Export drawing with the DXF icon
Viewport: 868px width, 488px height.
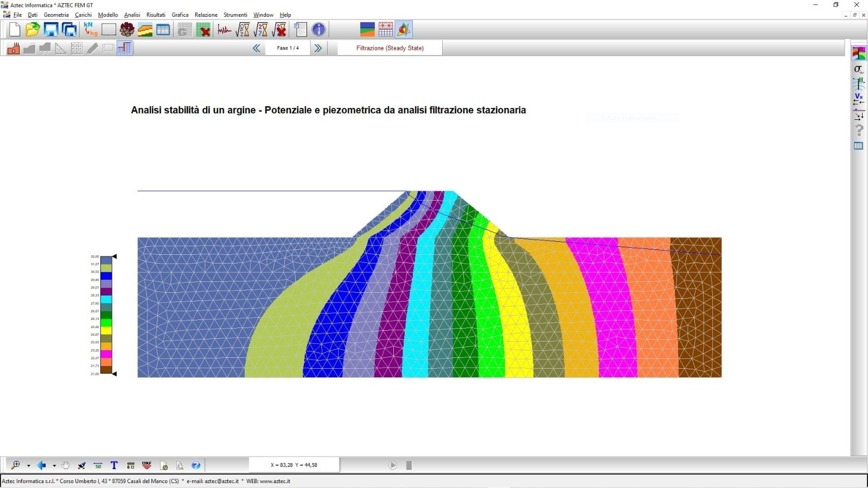146,465
